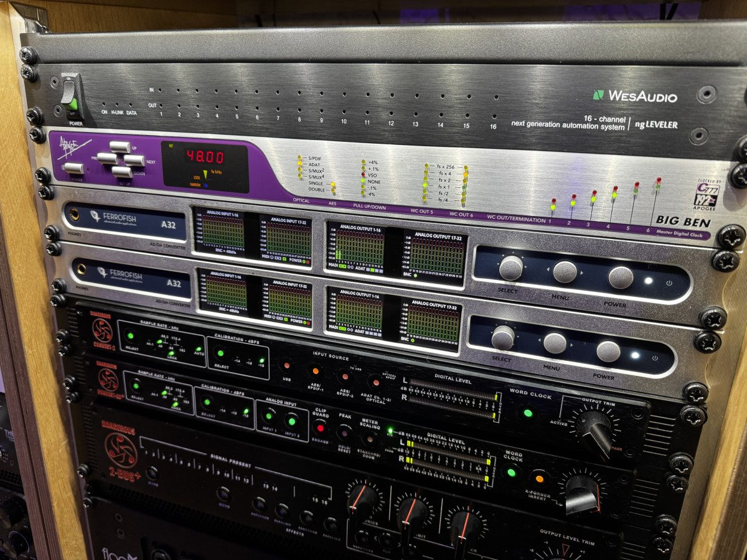The height and width of the screenshot is (560, 747).
Task: Engage the Clip Guard red button
Action: point(321,427)
